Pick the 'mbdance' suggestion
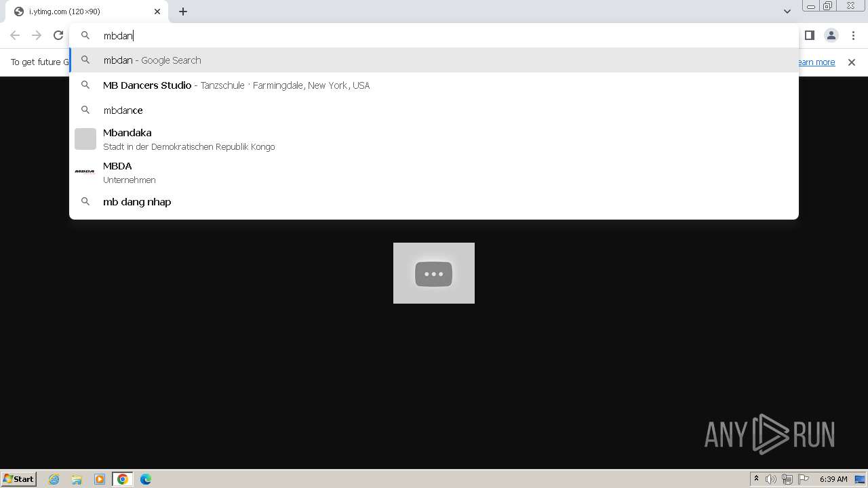868x488 pixels. coord(434,110)
